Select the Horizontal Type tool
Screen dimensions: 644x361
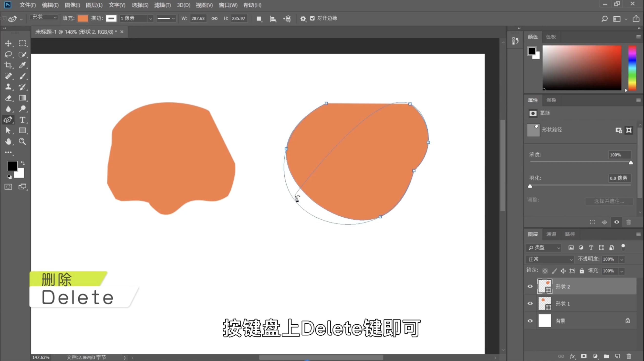click(x=22, y=120)
